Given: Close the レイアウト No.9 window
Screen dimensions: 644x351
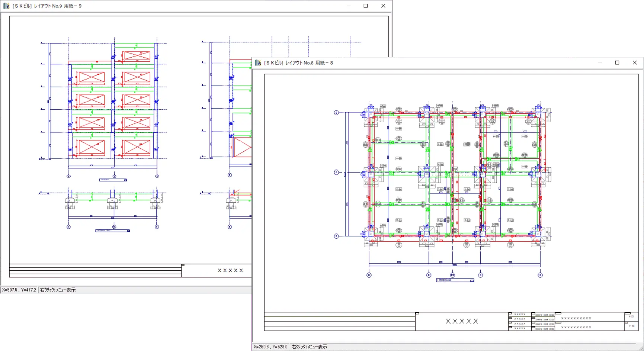Looking at the screenshot, I should [383, 6].
